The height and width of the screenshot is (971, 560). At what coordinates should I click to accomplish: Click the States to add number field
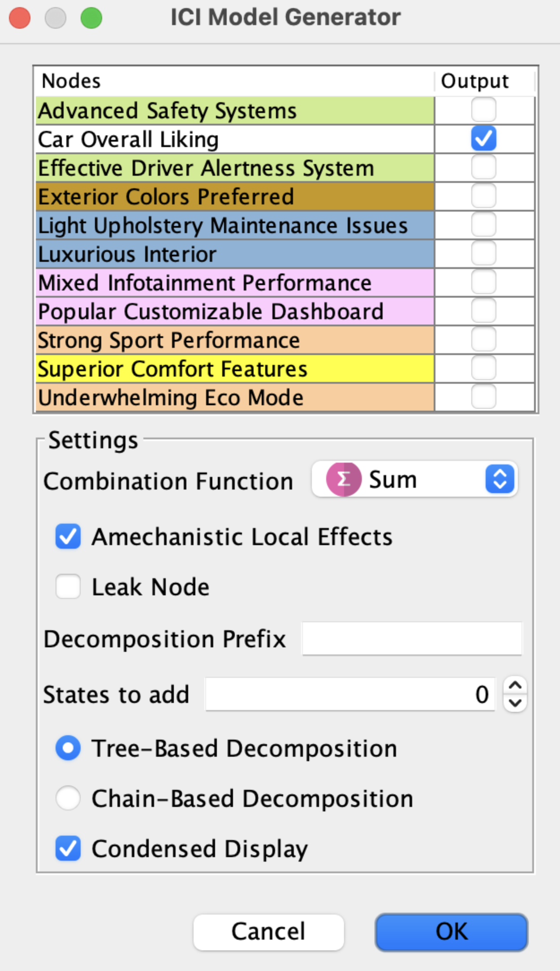point(350,694)
